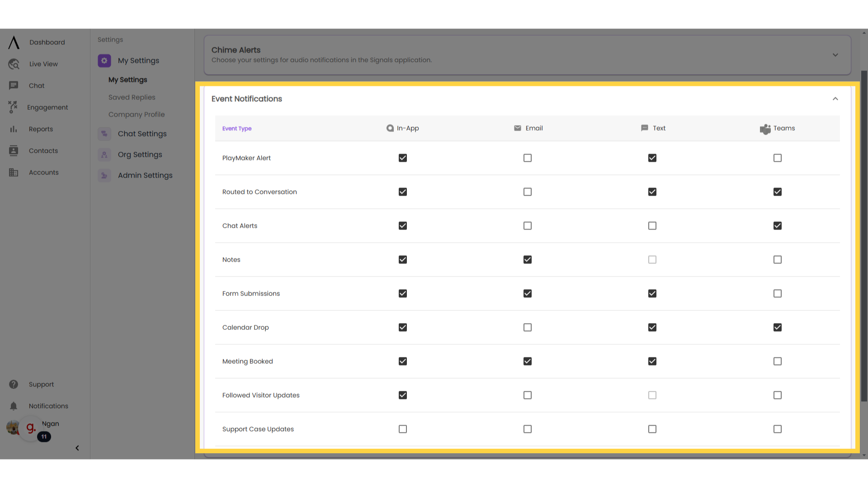Click the Contacts icon in sidebar
This screenshot has height=488, width=868.
point(14,151)
